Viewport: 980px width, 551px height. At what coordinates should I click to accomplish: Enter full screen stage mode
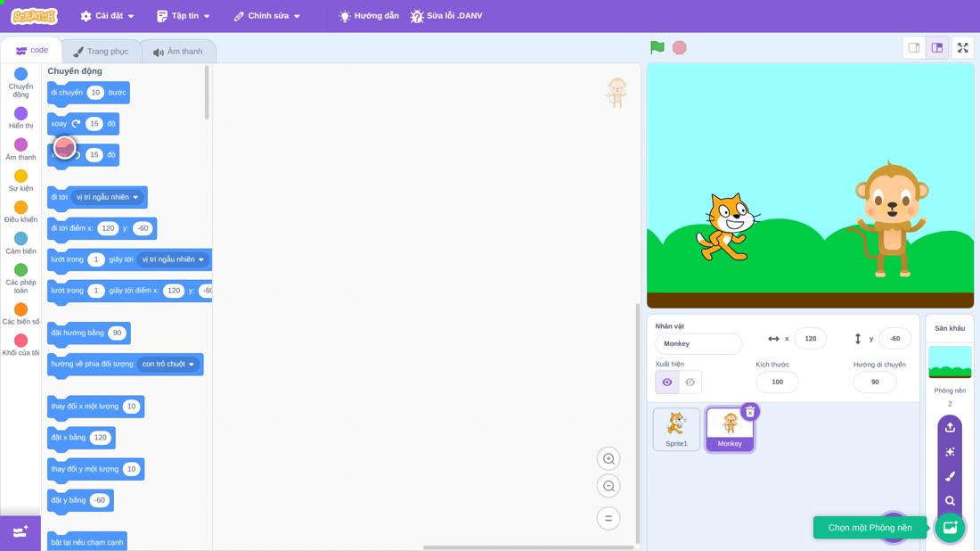pos(962,47)
